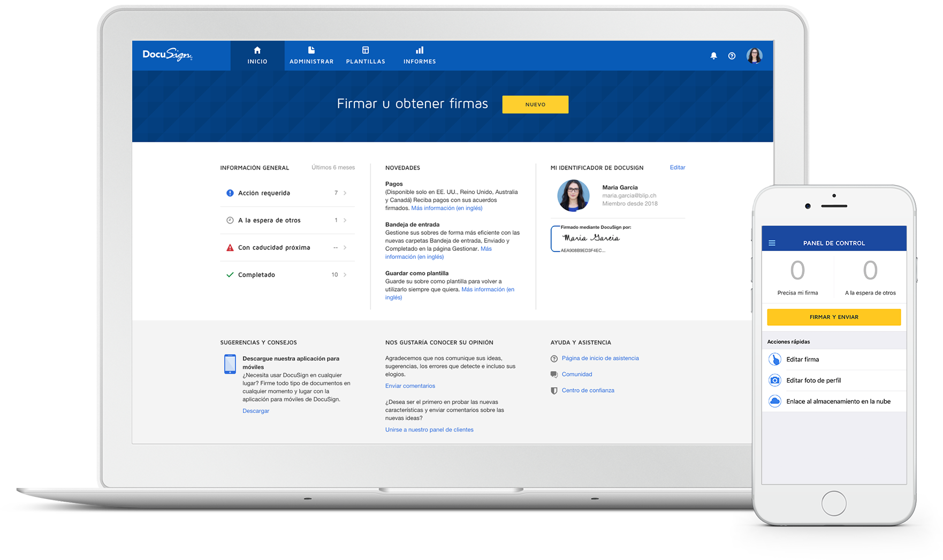This screenshot has width=943, height=560.
Task: Select Enlace al almacenamiento en la nube
Action: pos(834,401)
